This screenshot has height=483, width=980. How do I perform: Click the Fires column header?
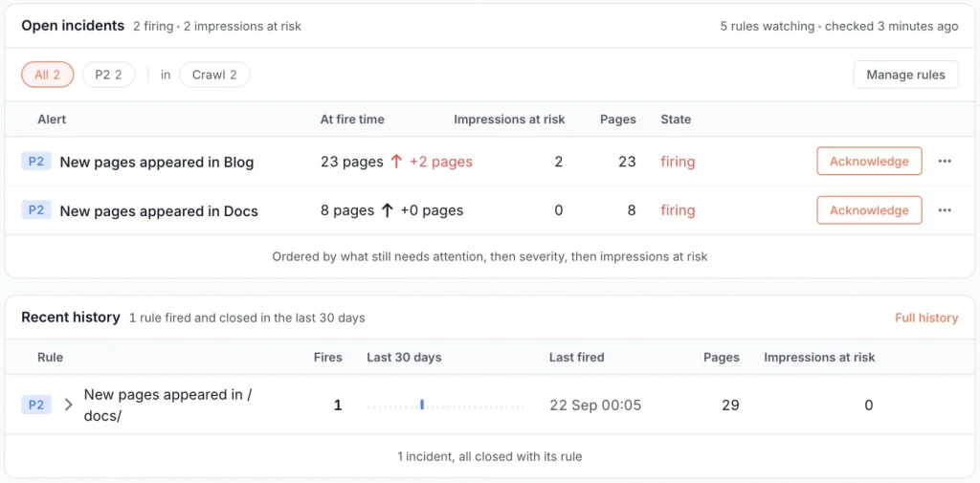click(328, 358)
